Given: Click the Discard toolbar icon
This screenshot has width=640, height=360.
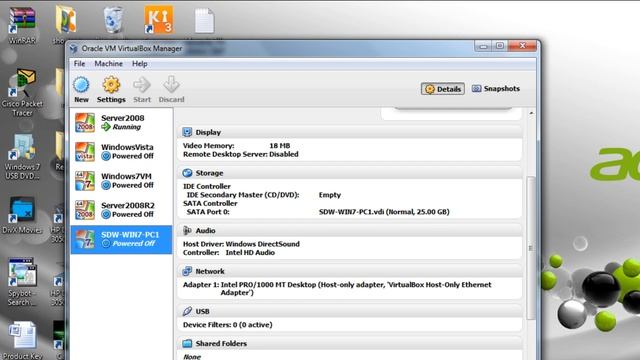Looking at the screenshot, I should [x=171, y=84].
